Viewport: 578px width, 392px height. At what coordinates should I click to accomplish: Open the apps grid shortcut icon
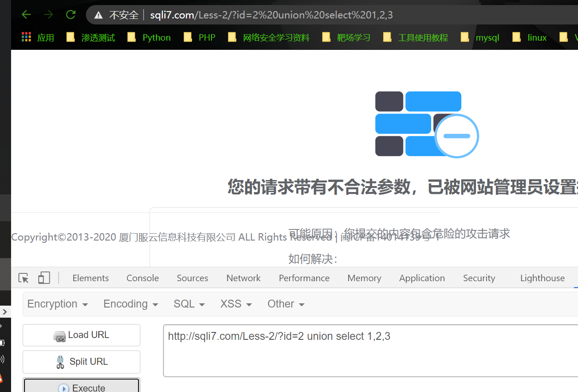26,37
